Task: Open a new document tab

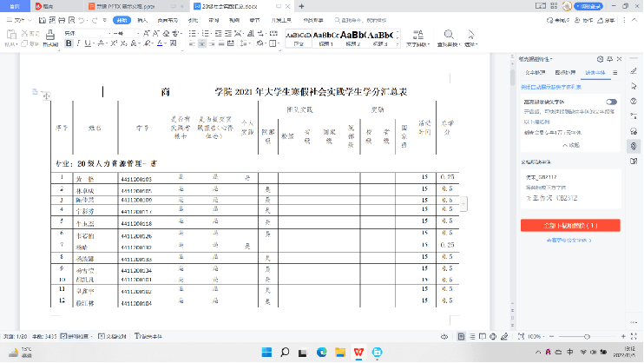Action: click(301, 6)
